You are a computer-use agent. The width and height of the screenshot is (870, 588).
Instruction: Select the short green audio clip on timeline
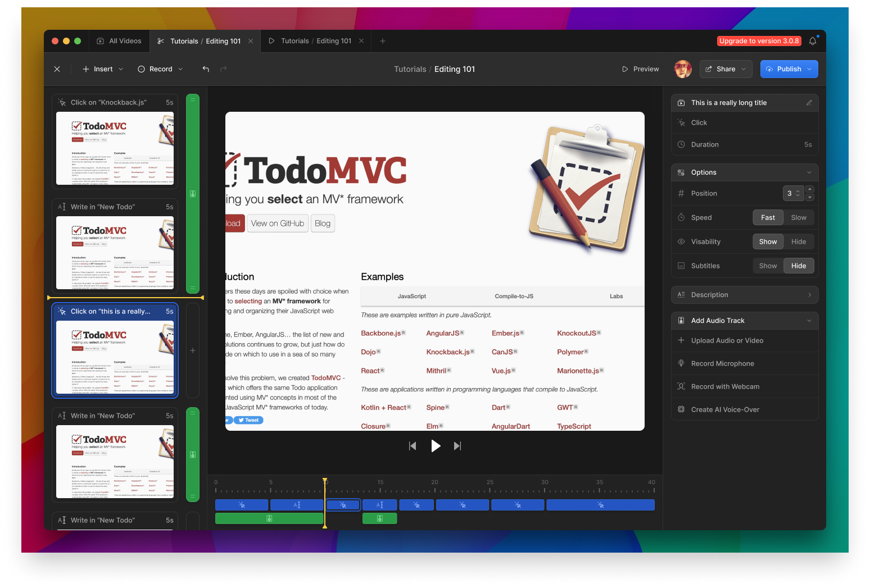[379, 518]
